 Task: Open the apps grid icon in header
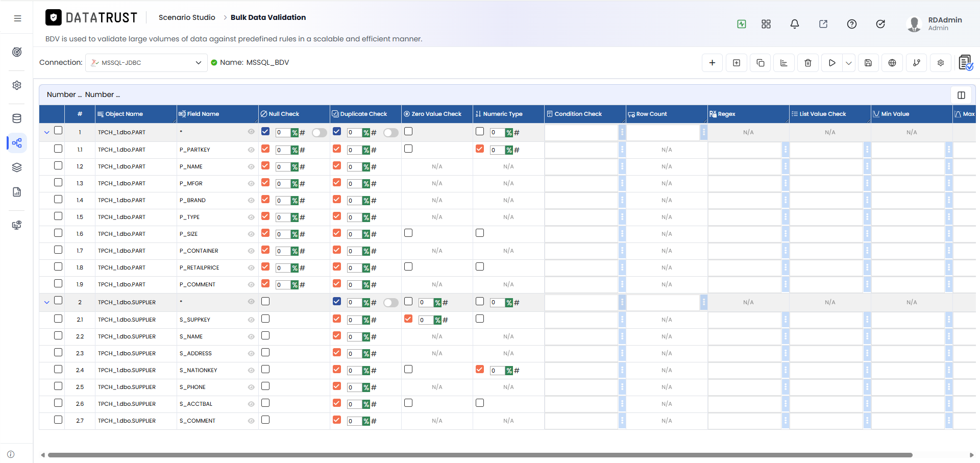[766, 24]
